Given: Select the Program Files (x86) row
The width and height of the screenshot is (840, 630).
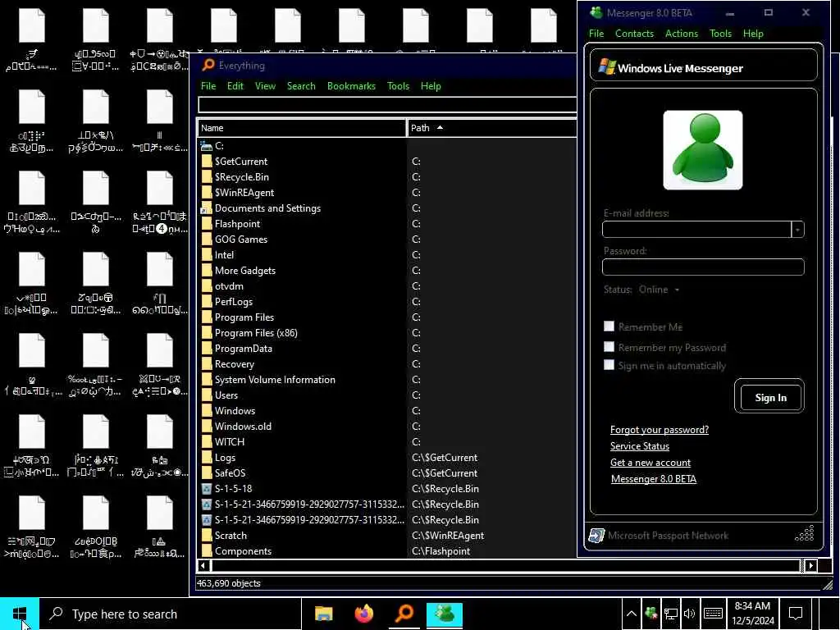Looking at the screenshot, I should click(387, 333).
